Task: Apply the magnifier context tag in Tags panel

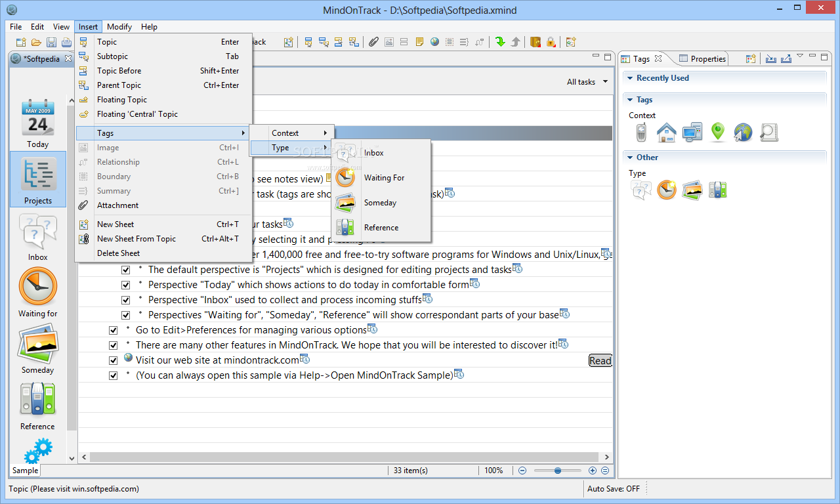Action: (x=768, y=133)
